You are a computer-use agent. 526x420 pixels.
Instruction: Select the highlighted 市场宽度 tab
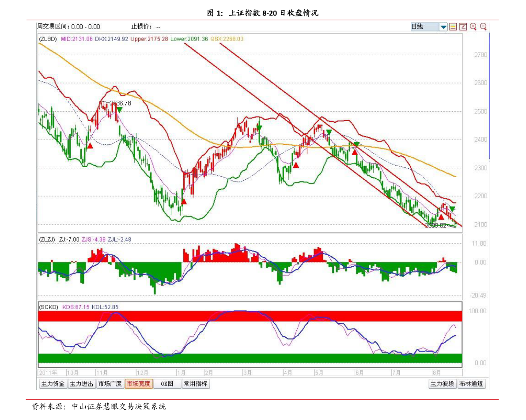139,384
